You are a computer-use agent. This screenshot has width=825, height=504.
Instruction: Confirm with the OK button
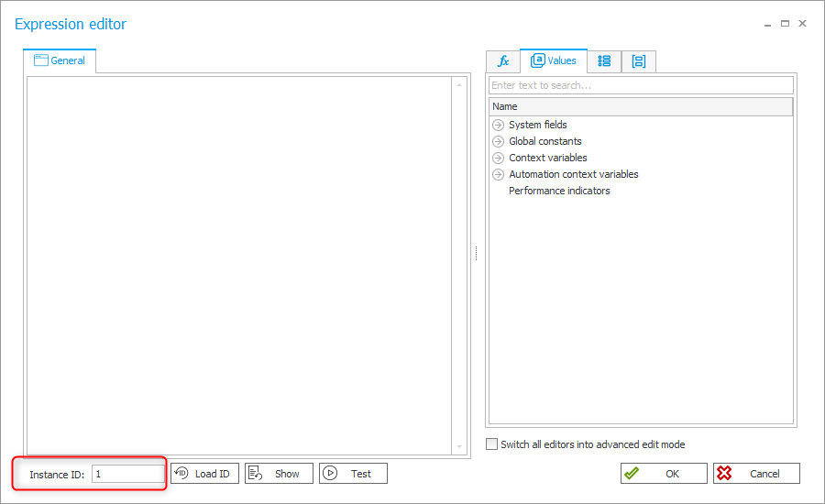tap(664, 474)
